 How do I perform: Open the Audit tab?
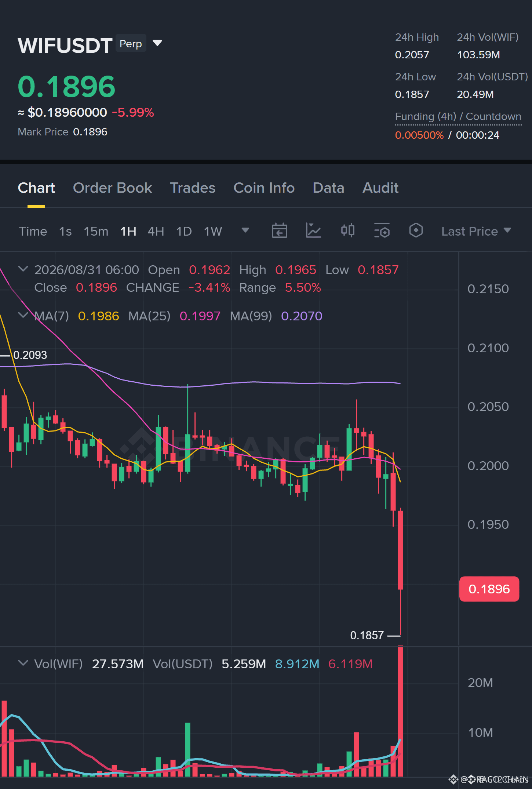point(380,188)
